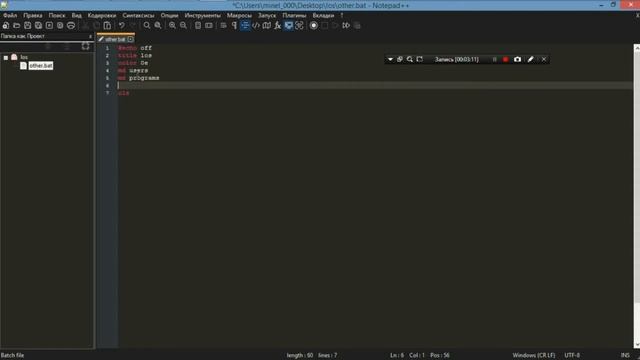Click the Save All toolbar icon
Viewport: 640px width, 360px height.
[x=38, y=26]
